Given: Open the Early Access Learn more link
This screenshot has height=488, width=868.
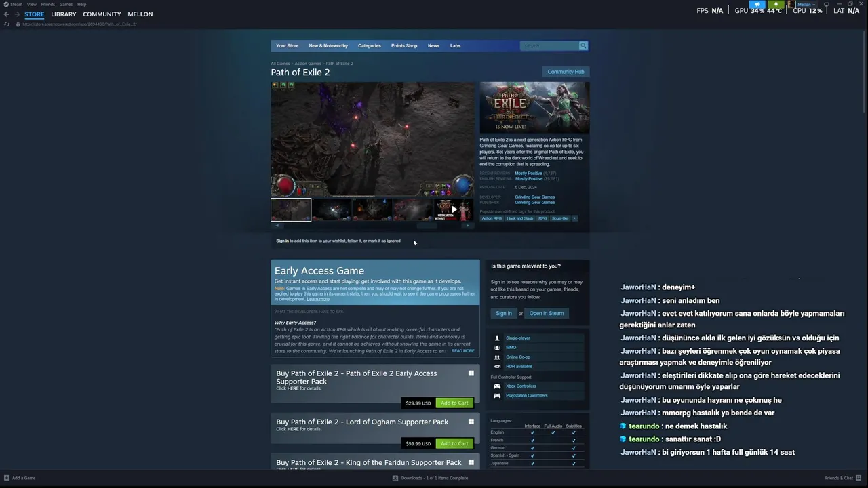Looking at the screenshot, I should tap(318, 299).
